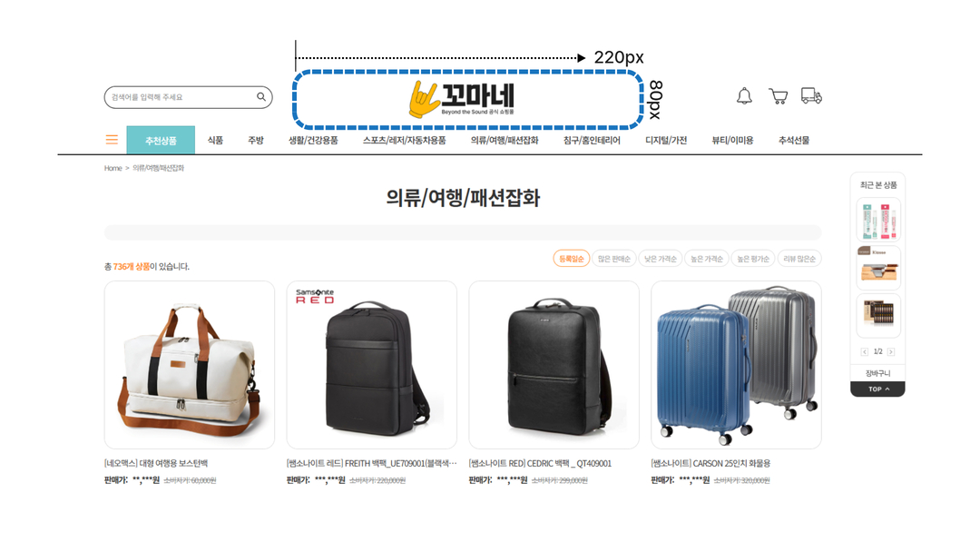
Task: Open the 디지털/가전 menu
Action: (666, 140)
